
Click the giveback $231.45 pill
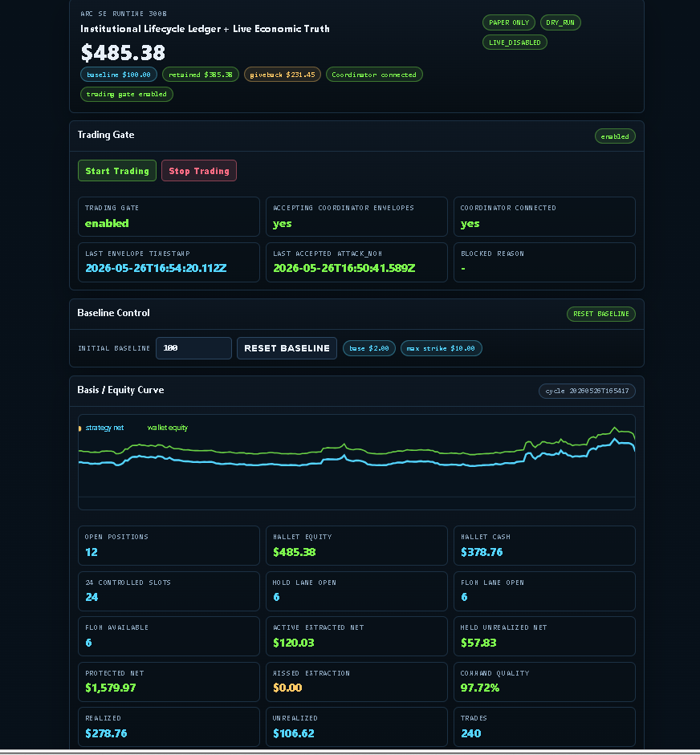pos(283,75)
